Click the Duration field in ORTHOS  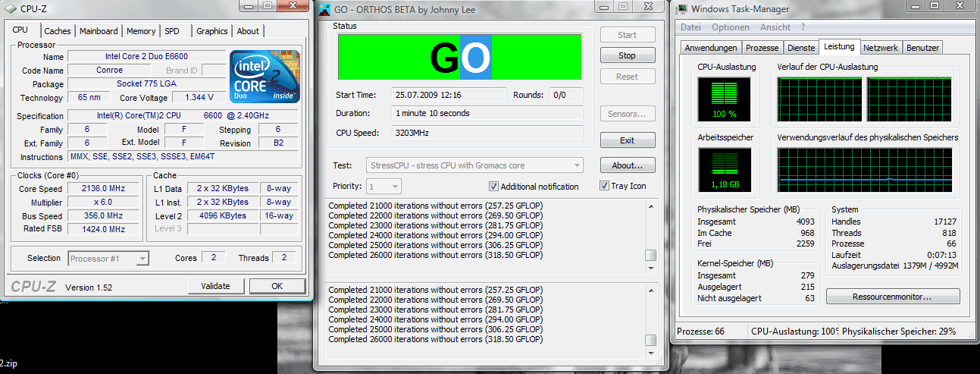[x=487, y=113]
